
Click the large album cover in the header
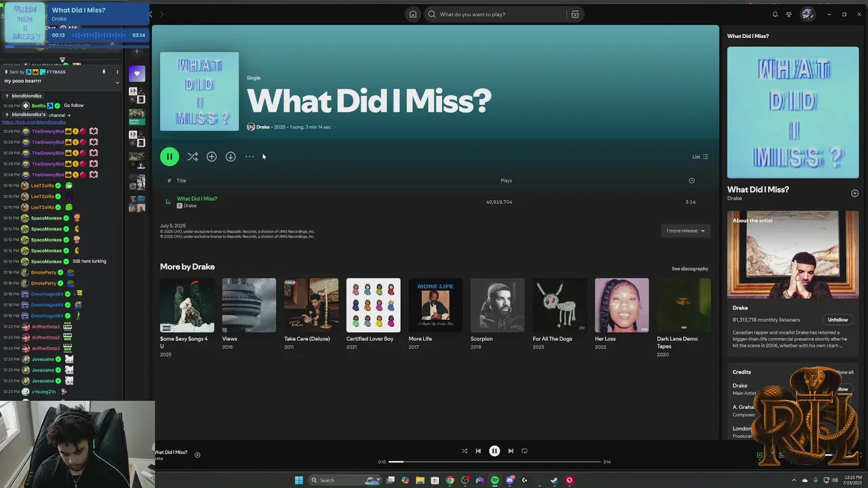pos(199,91)
